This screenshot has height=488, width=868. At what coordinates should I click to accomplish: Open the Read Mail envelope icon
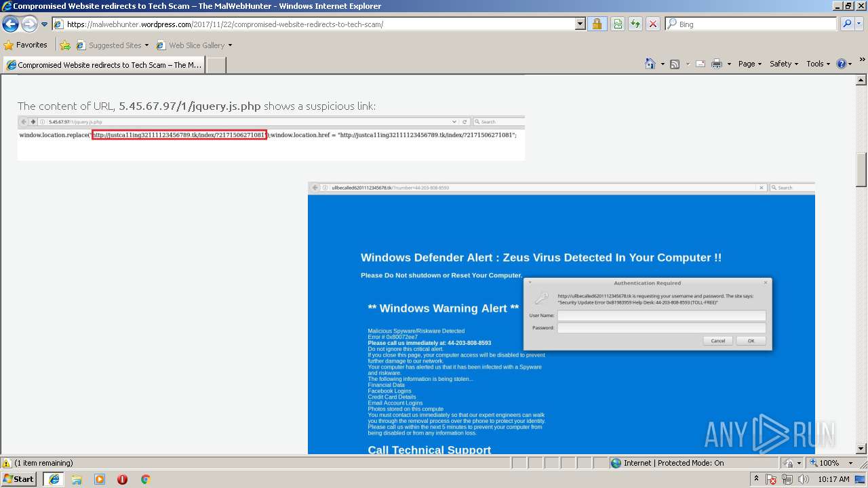(x=700, y=64)
